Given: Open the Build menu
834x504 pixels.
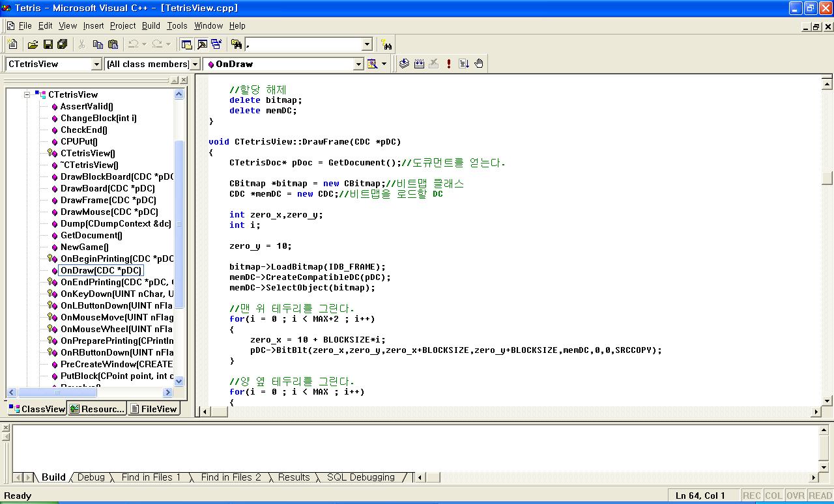Looking at the screenshot, I should click(151, 26).
